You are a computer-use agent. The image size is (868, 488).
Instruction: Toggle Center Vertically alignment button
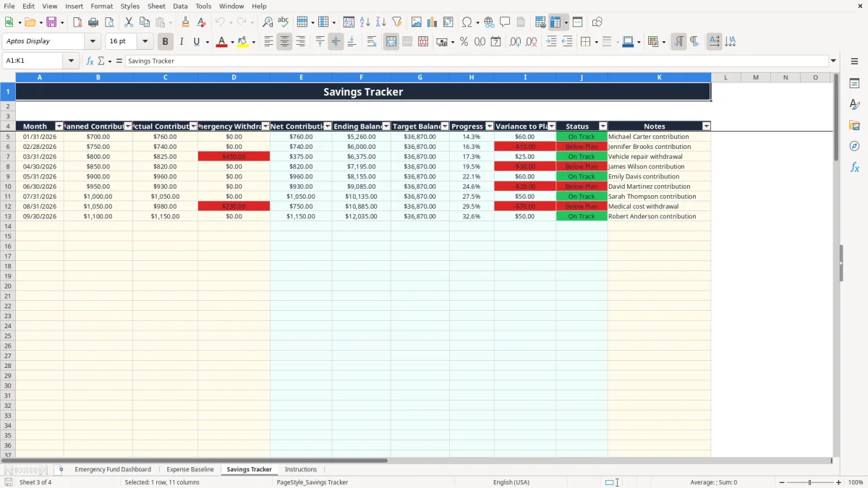pos(336,42)
